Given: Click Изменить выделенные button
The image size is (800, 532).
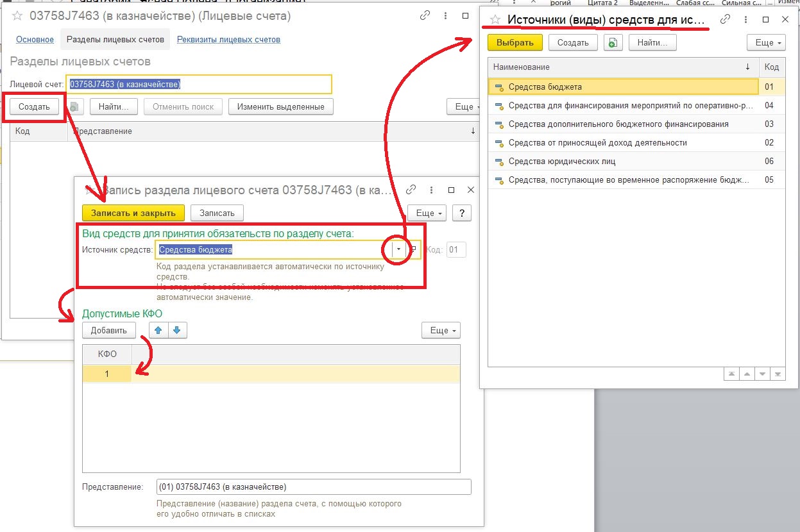Looking at the screenshot, I should (x=280, y=106).
